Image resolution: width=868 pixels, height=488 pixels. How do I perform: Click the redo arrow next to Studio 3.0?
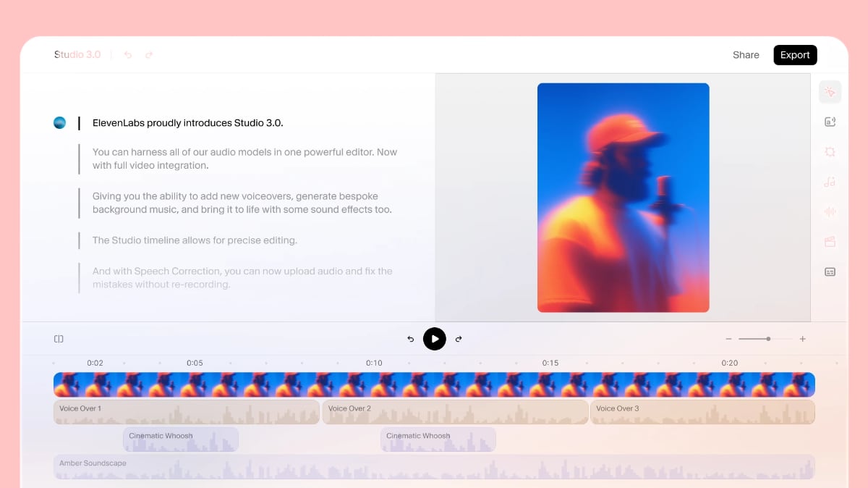pyautogui.click(x=149, y=55)
